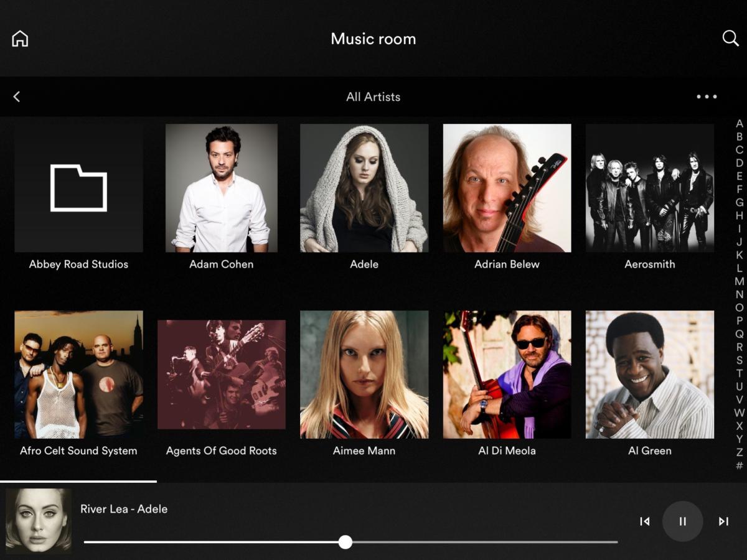Viewport: 747px width, 560px height.
Task: Jump to letter S in index
Action: pos(740,360)
